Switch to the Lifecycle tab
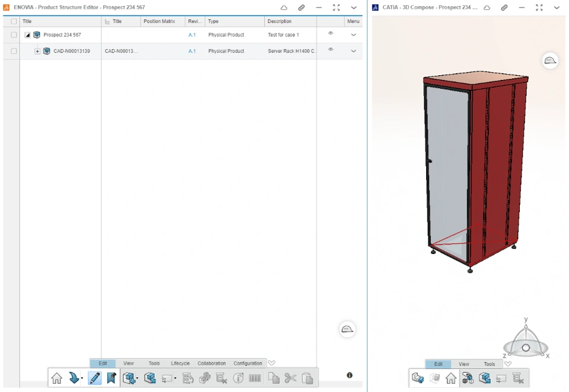 [x=180, y=364]
